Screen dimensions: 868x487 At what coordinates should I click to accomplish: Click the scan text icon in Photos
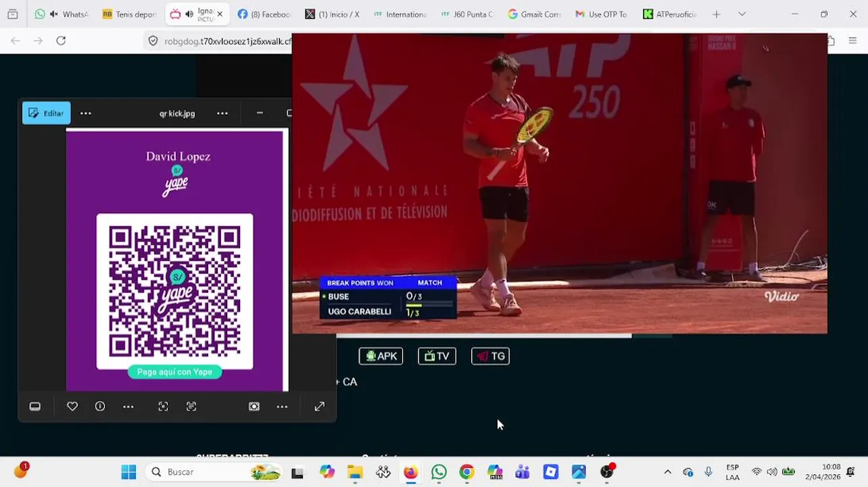tap(191, 407)
